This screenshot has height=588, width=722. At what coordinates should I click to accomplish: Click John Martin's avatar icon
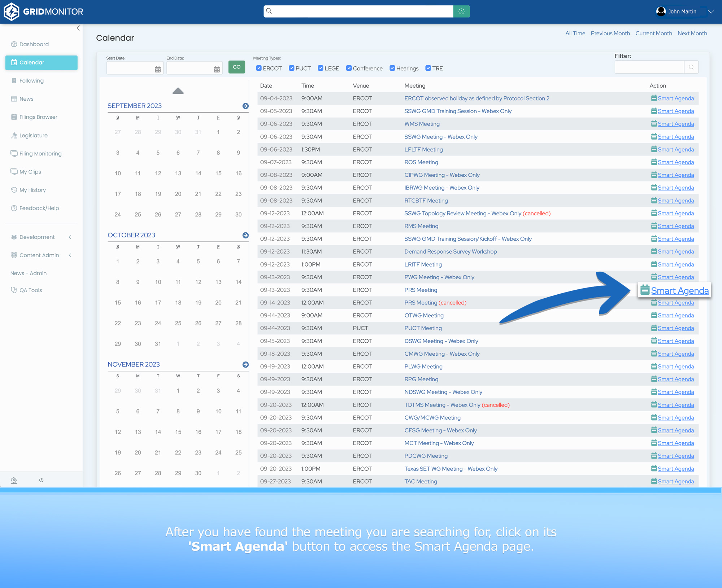click(x=661, y=12)
